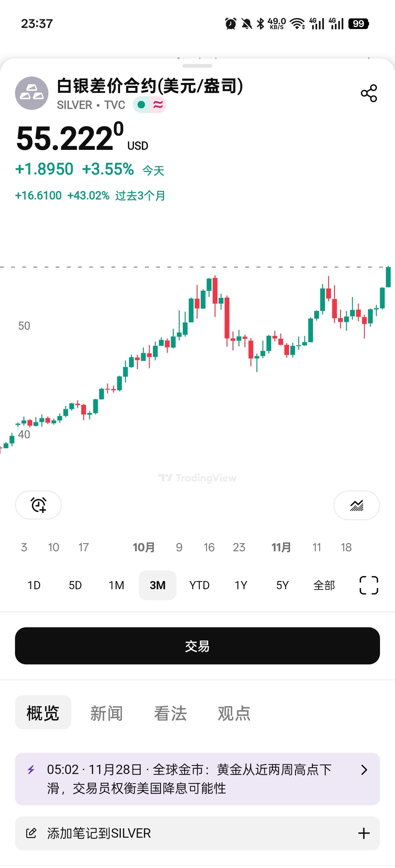
Task: Add a price alert with clock icon
Action: coord(38,505)
